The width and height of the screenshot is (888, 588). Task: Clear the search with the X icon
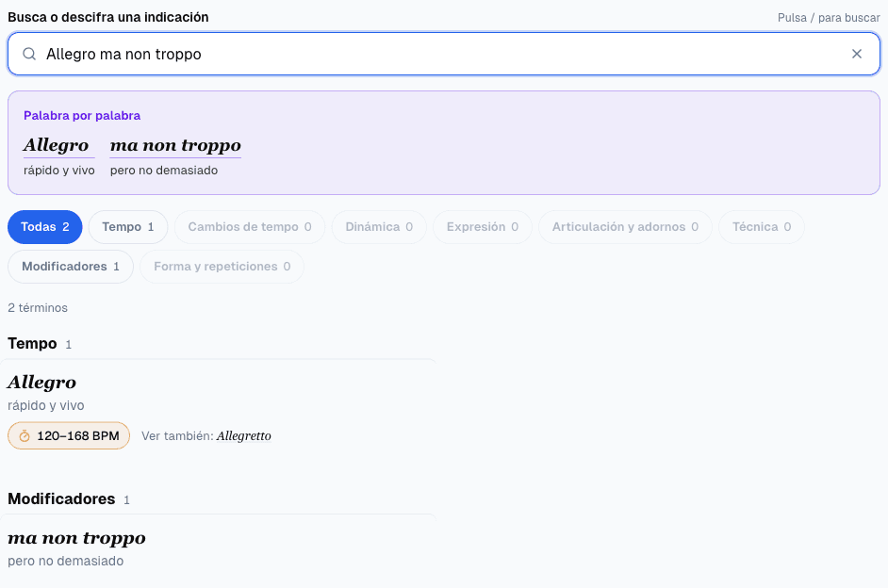(x=857, y=54)
